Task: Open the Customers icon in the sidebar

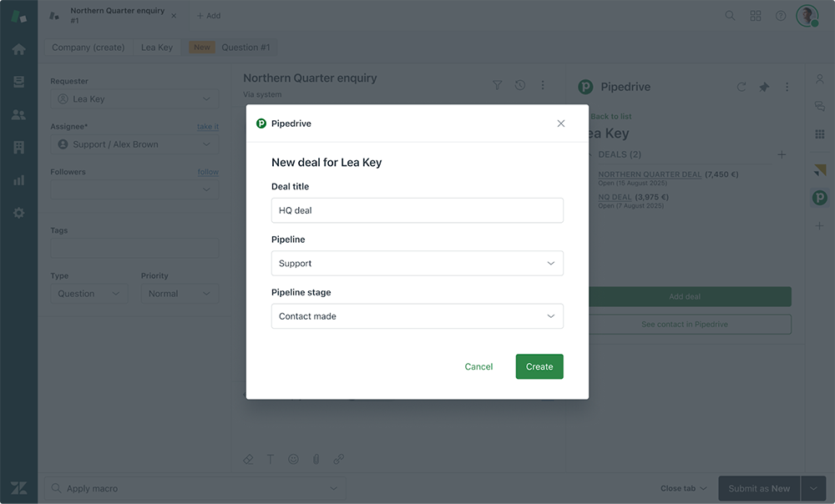Action: pos(18,114)
